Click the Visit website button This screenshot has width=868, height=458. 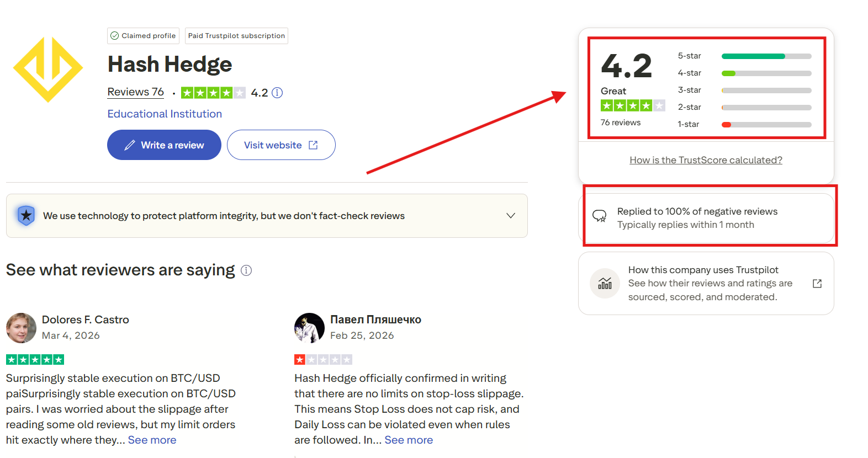click(x=281, y=145)
